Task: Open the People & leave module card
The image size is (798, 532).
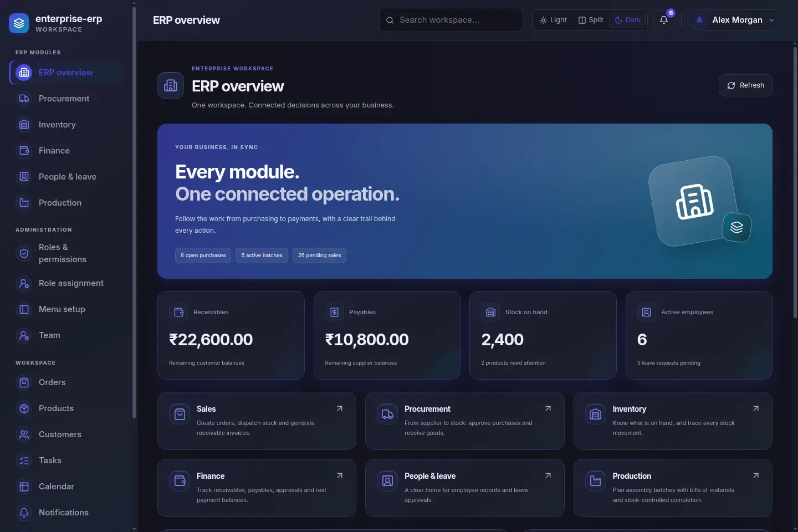Action: coord(464,488)
